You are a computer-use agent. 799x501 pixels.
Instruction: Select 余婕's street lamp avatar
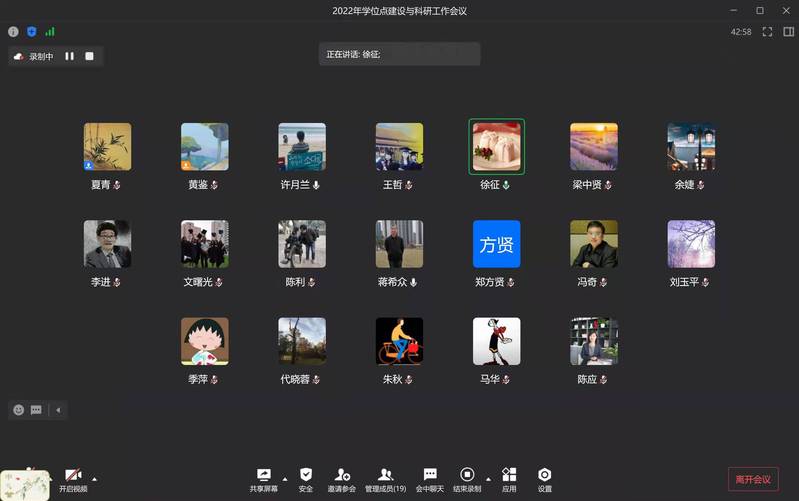[691, 147]
